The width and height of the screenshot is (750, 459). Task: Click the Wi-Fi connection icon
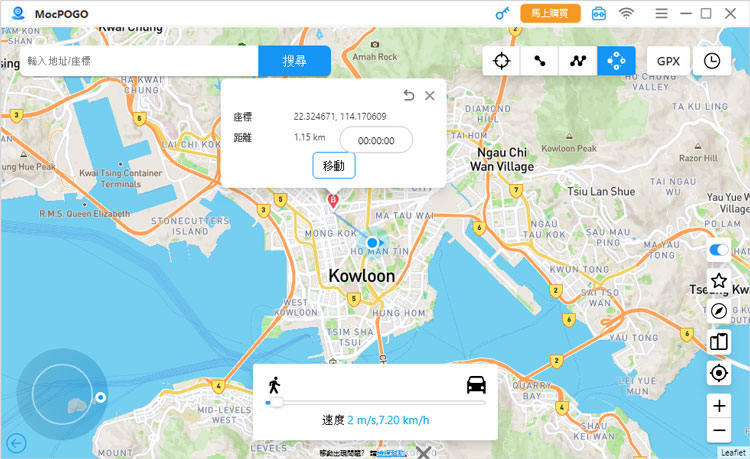pyautogui.click(x=627, y=14)
